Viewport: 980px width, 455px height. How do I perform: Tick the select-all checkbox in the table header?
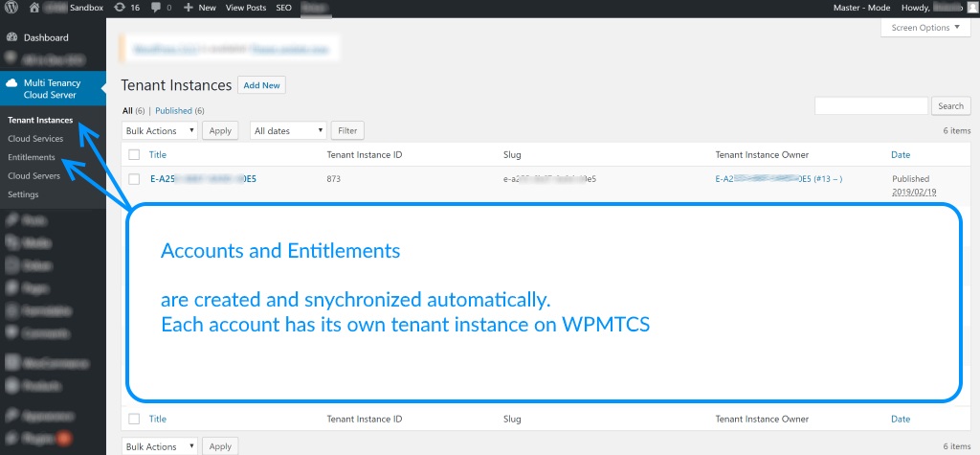click(x=134, y=154)
